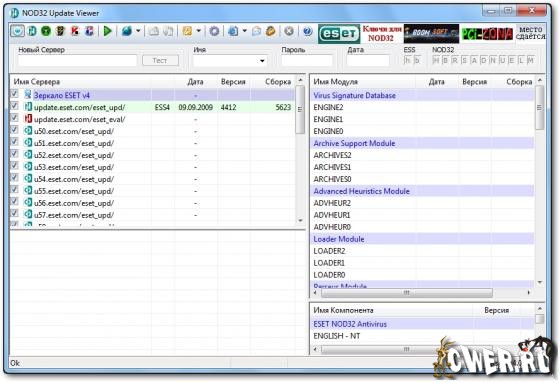
Task: Click the settings gear toolbar icon
Action: pyautogui.click(x=214, y=31)
